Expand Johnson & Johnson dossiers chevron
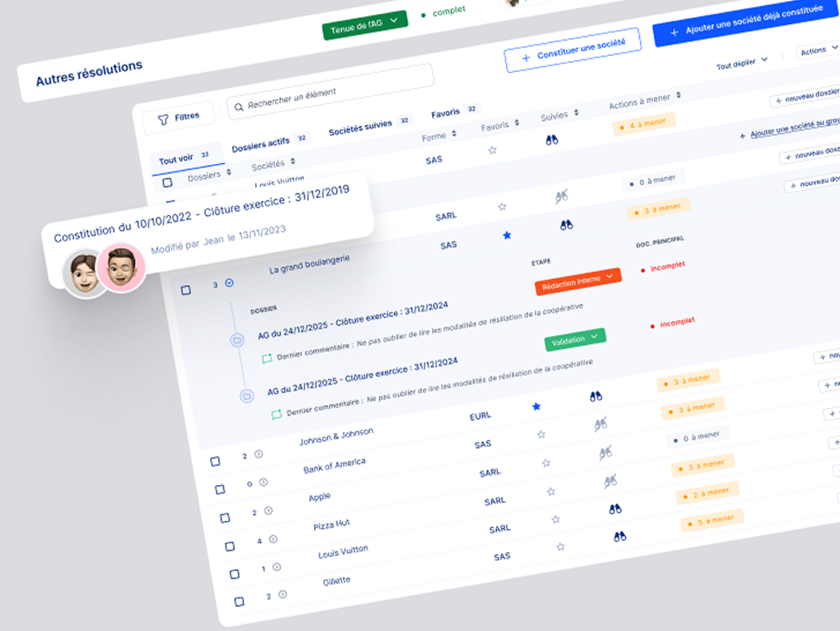The height and width of the screenshot is (631, 840). click(x=259, y=454)
